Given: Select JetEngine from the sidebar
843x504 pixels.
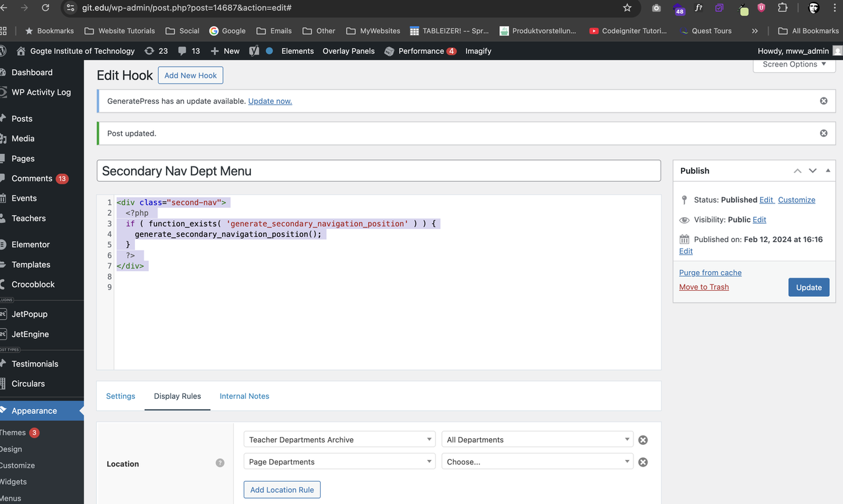Looking at the screenshot, I should pos(31,334).
